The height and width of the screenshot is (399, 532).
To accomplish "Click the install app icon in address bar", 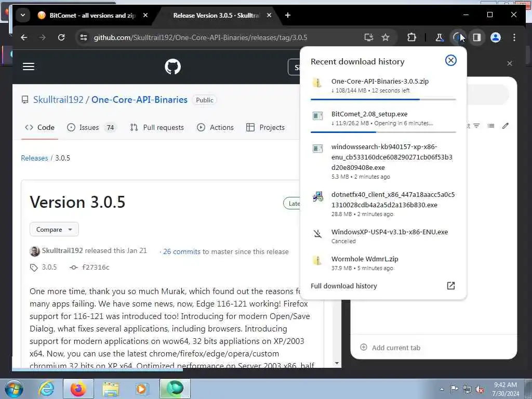I will pyautogui.click(x=368, y=37).
